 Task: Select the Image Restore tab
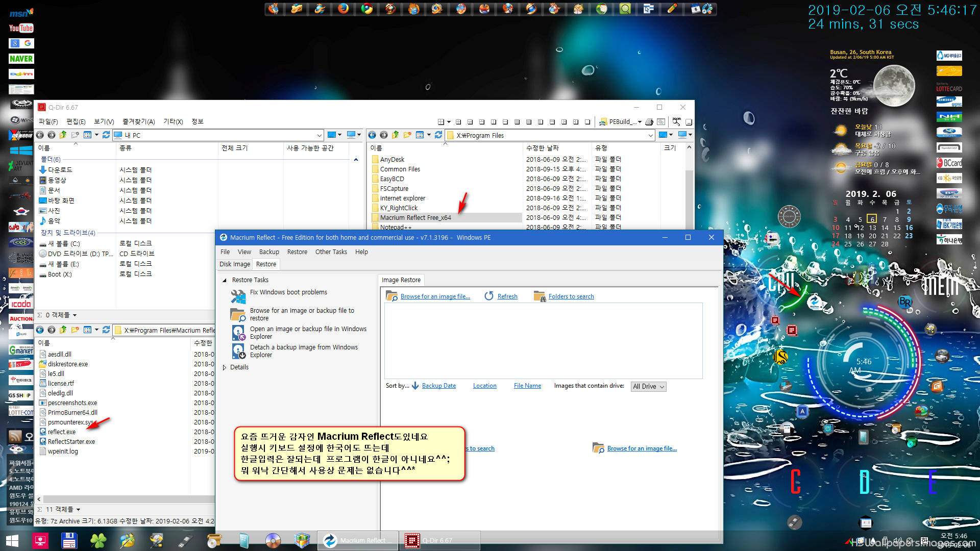[401, 280]
